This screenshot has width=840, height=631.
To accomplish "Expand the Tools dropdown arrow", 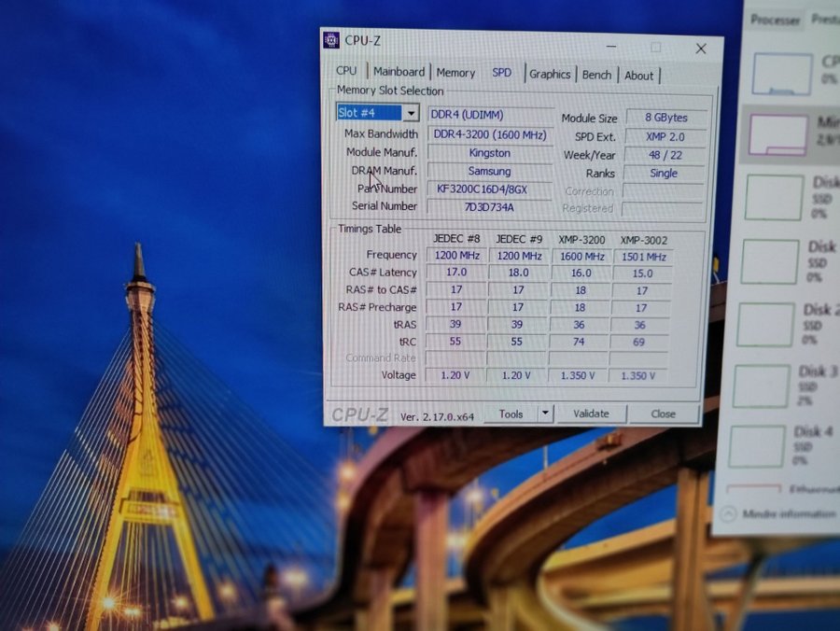I will [x=545, y=414].
